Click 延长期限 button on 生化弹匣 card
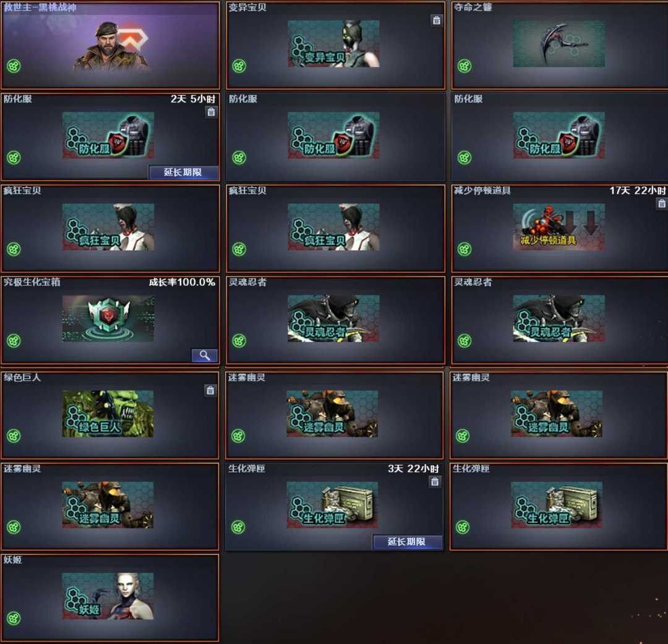Viewport: 668px width, 644px height. pos(407,542)
